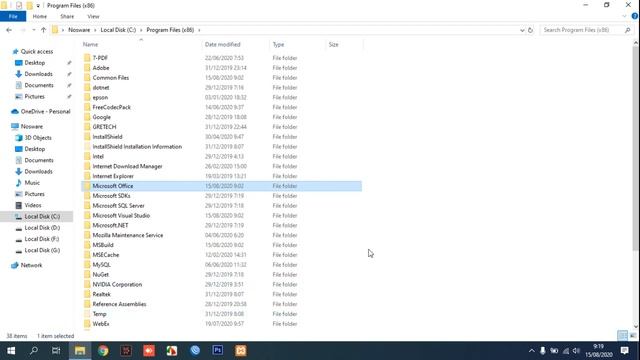Select the Nosware computer node

[x=31, y=127]
